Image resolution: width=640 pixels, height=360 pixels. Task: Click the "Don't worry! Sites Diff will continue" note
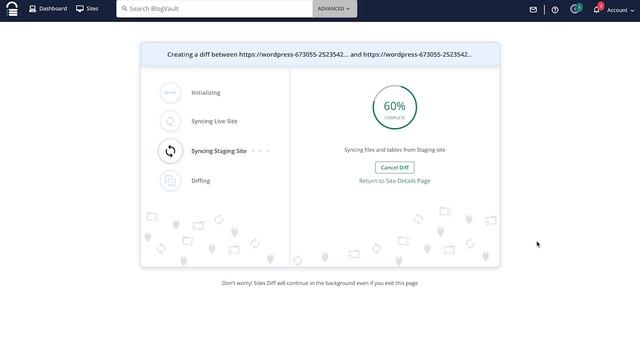320,283
